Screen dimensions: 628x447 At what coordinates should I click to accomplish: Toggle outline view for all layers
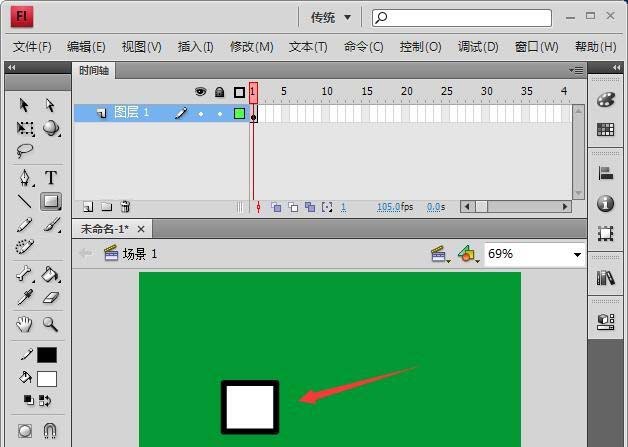coord(240,93)
